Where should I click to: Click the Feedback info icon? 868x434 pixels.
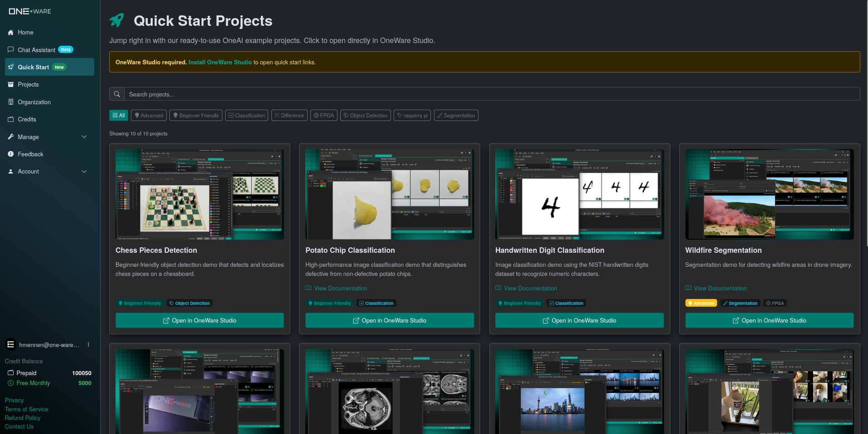pyautogui.click(x=11, y=154)
